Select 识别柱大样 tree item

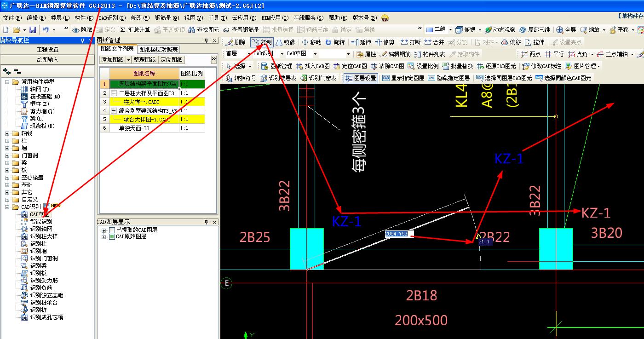pos(44,236)
